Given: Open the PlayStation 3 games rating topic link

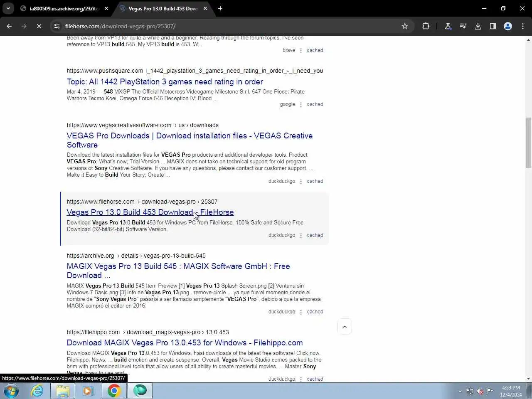Looking at the screenshot, I should (165, 82).
